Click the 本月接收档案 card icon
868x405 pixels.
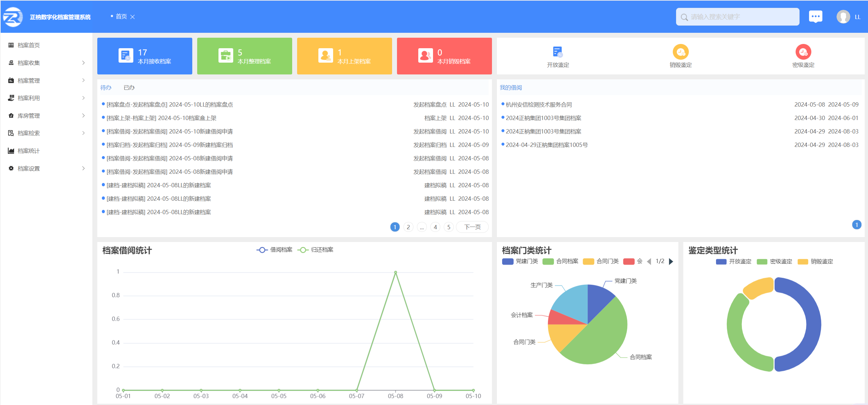[126, 55]
